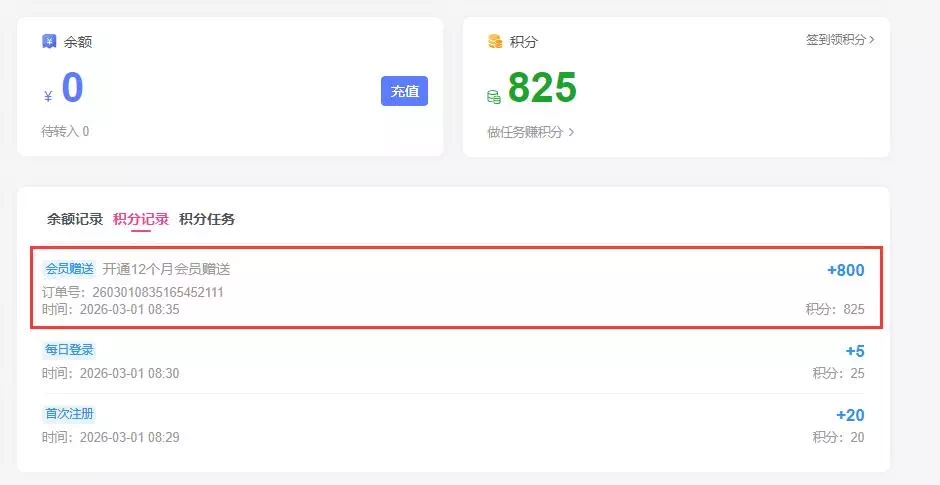Click the yen symbol next to balance 0
Screen dimensions: 940x485
coord(48,97)
